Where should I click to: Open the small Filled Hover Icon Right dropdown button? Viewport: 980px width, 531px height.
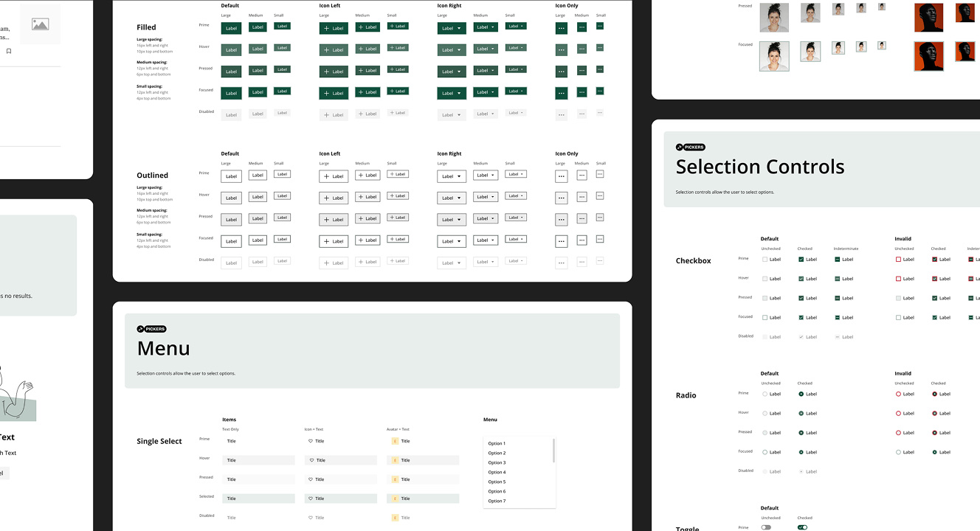coord(516,48)
